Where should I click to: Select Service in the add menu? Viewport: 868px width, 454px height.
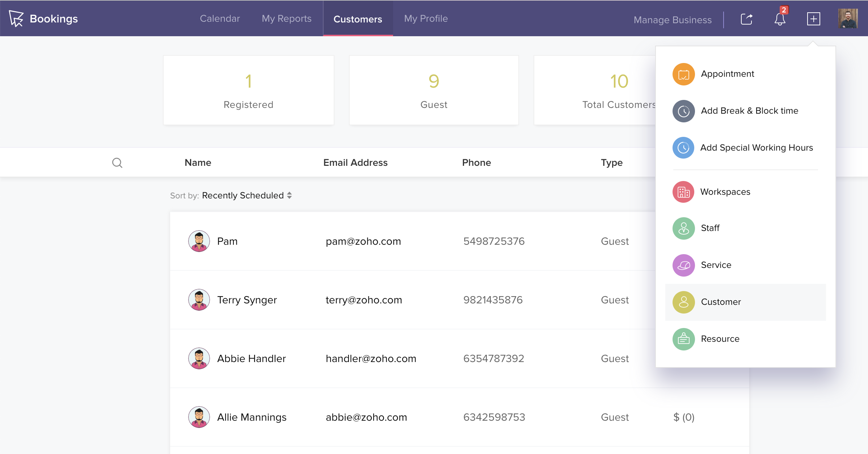(x=716, y=265)
